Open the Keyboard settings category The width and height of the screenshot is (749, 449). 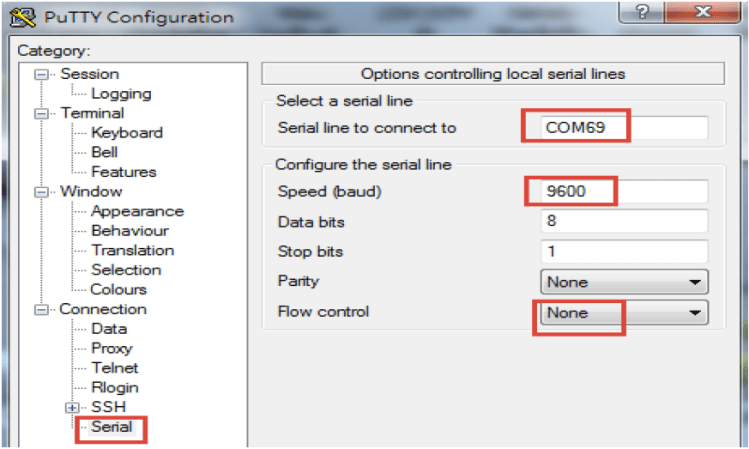(x=126, y=133)
